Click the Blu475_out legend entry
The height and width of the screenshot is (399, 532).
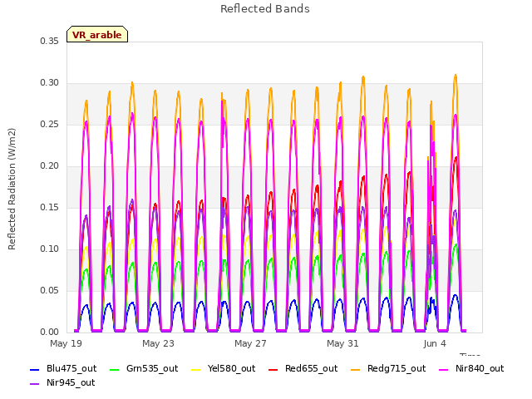pos(63,369)
